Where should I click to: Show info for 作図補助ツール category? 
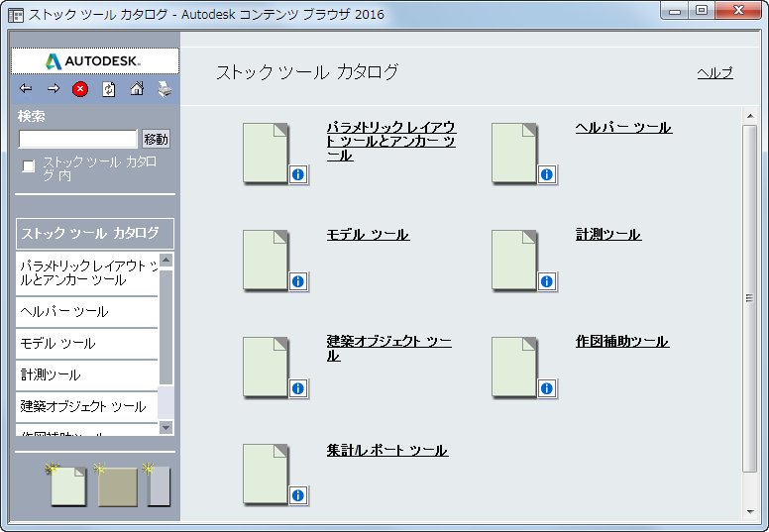tap(547, 388)
